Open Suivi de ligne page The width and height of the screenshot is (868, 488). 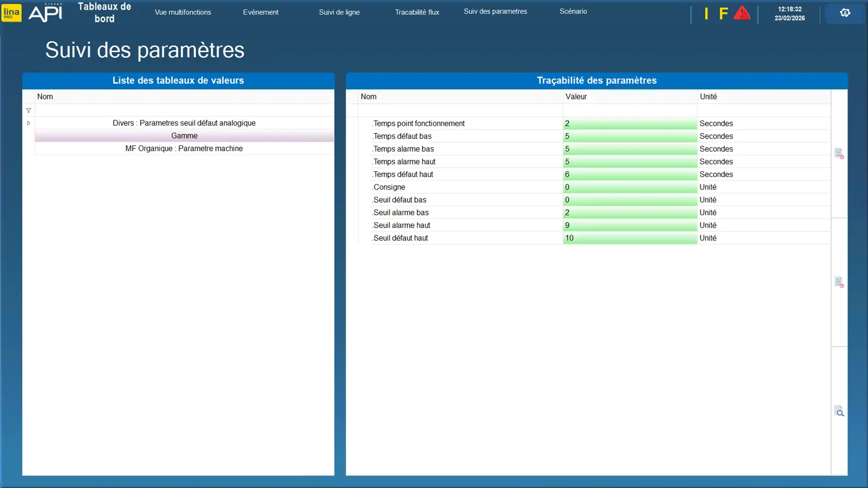339,12
